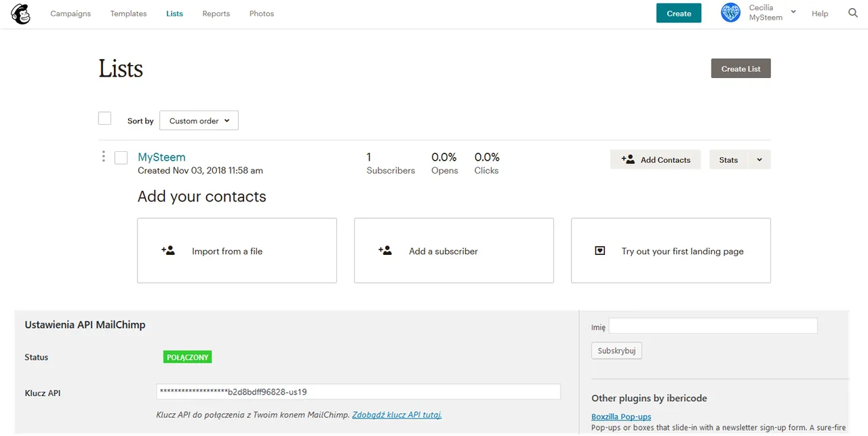The height and width of the screenshot is (436, 868).
Task: Click the Other plugins by ibericode heading
Action: pyautogui.click(x=649, y=398)
